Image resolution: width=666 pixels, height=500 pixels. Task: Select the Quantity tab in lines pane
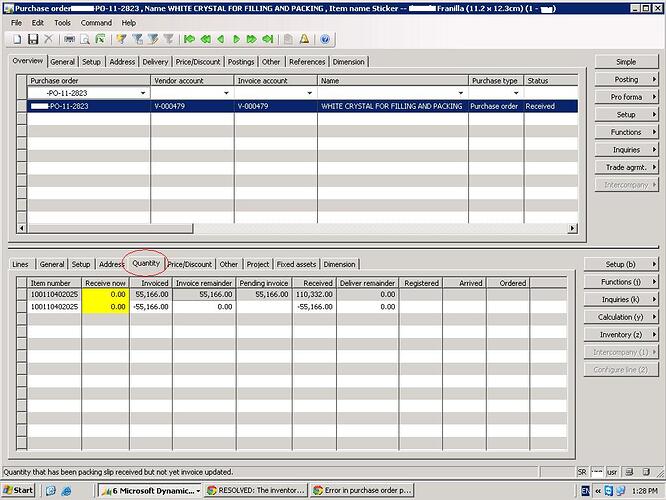(x=146, y=263)
